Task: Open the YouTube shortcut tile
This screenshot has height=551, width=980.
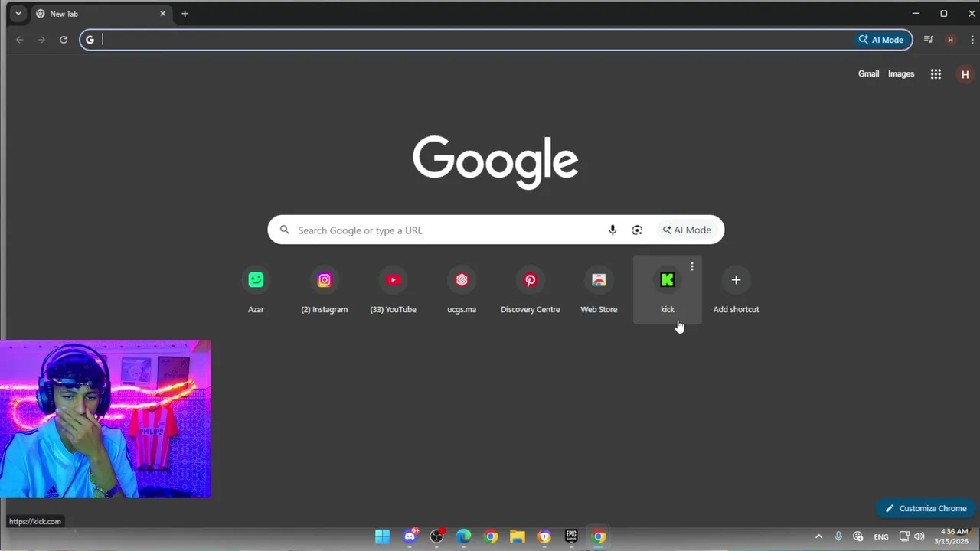Action: click(393, 289)
